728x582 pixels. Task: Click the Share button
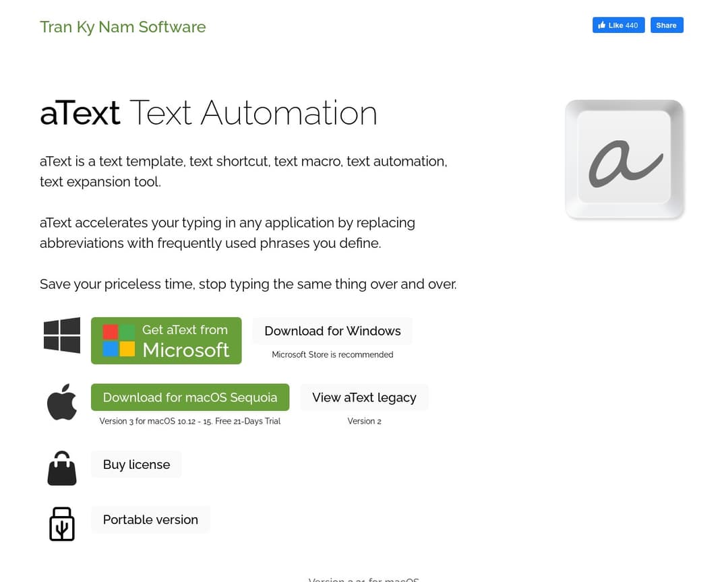666,25
